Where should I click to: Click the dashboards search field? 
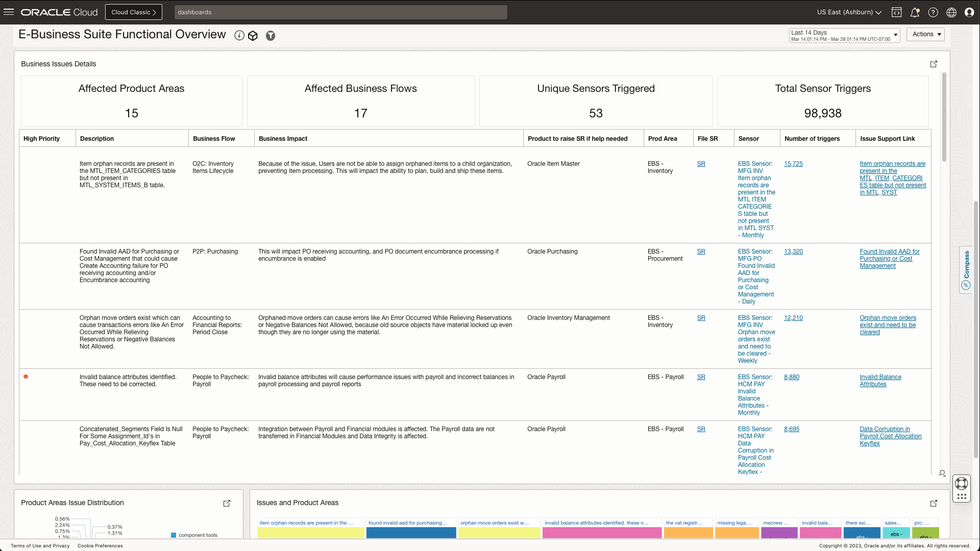point(340,12)
